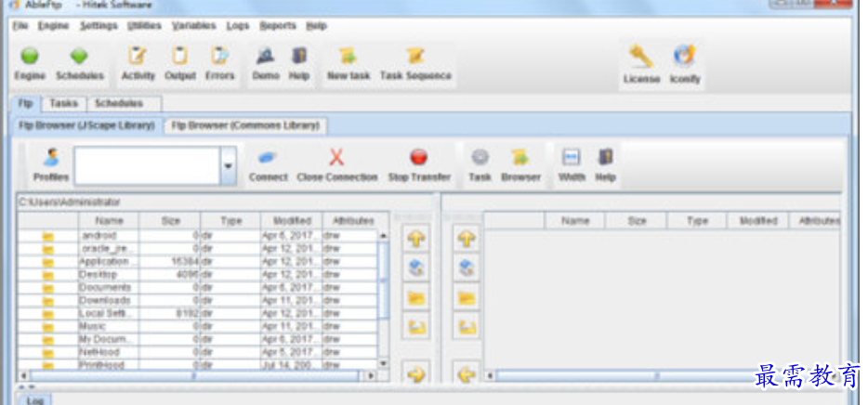Click the local pane open-folder icon button

(x=416, y=297)
